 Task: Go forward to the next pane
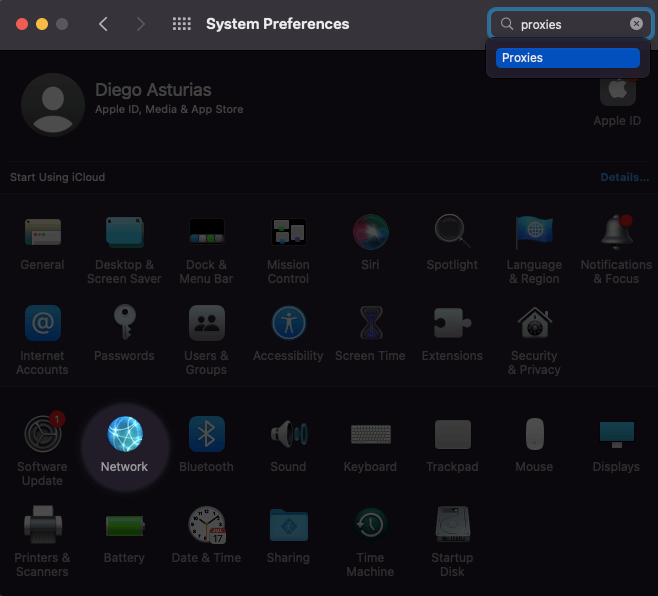tap(141, 24)
